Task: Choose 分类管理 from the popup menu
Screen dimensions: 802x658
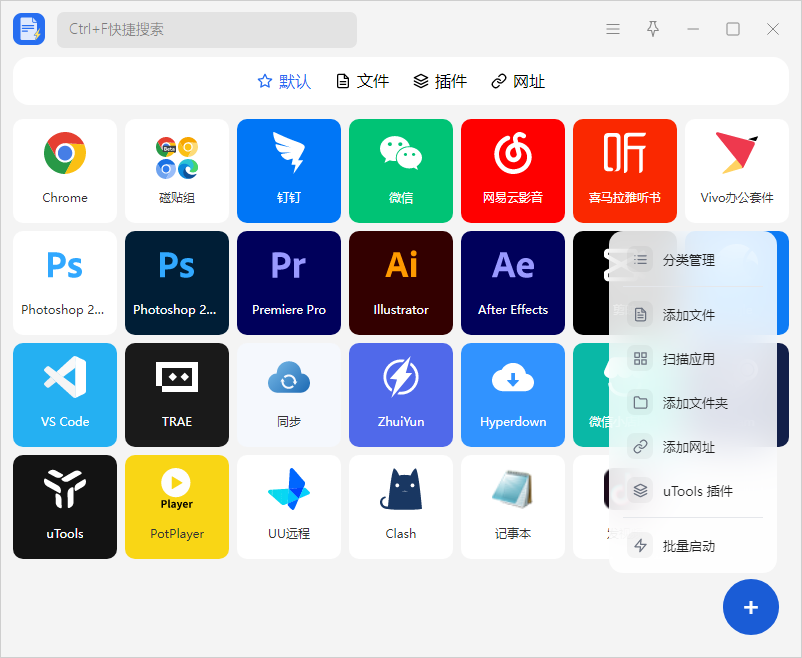Action: tap(693, 260)
